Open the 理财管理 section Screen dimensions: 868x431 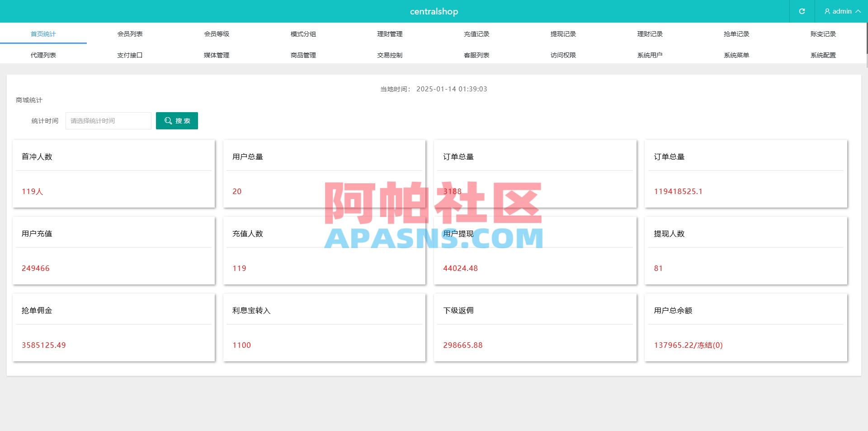[x=389, y=33]
